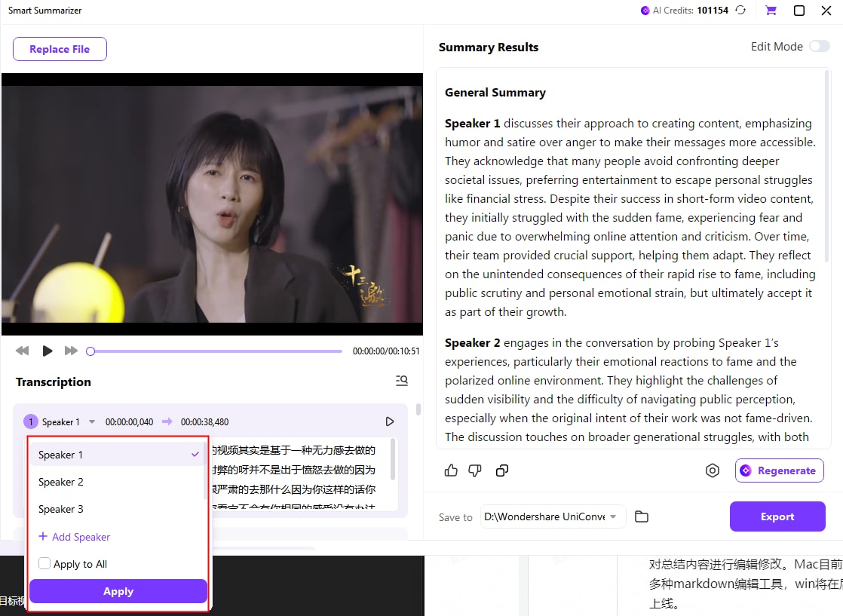Click the video playback progress slider
The image size is (843, 616).
coord(216,351)
